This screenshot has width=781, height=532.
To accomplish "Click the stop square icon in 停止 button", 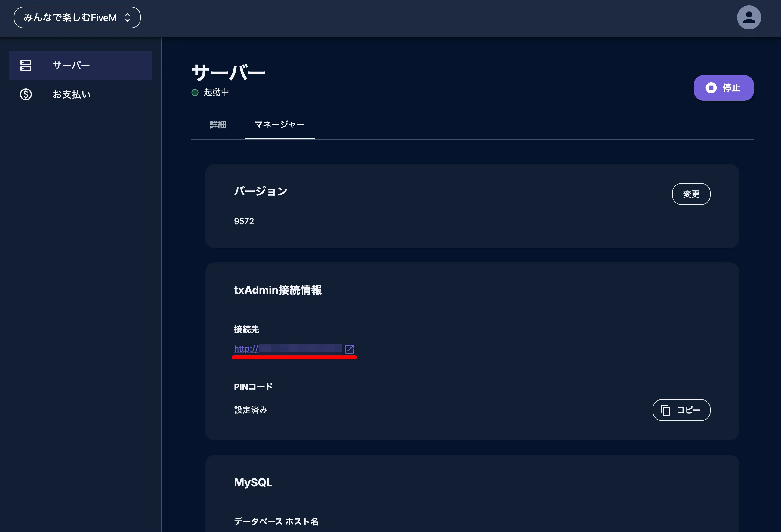I will click(x=711, y=88).
